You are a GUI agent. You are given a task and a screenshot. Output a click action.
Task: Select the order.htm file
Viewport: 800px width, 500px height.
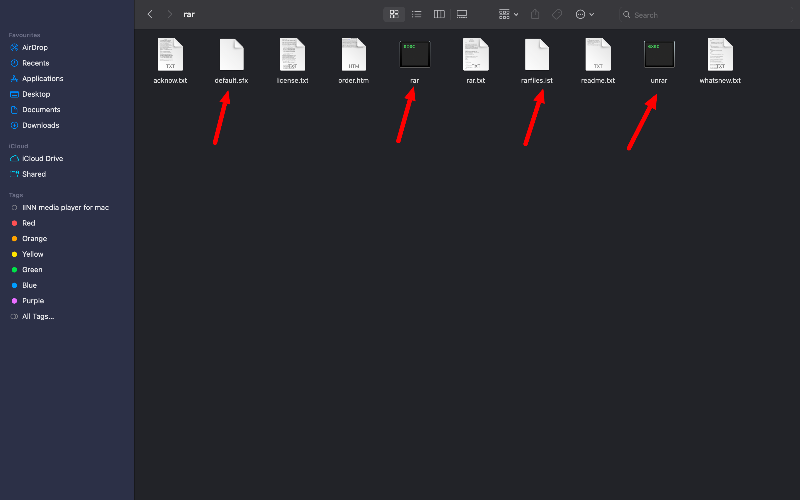click(x=353, y=55)
